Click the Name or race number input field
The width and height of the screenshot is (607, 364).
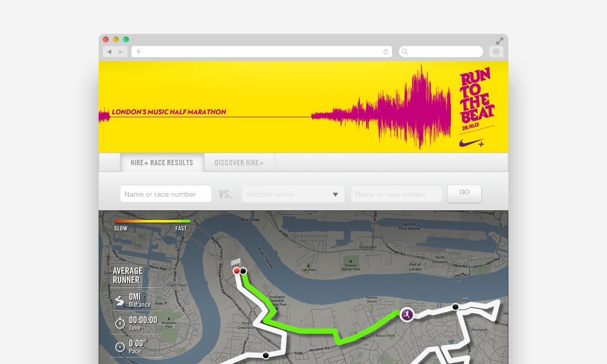tap(165, 194)
